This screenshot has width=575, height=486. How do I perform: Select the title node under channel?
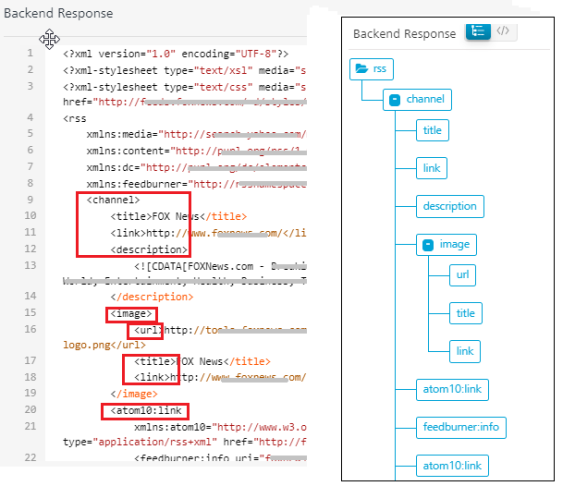point(432,130)
